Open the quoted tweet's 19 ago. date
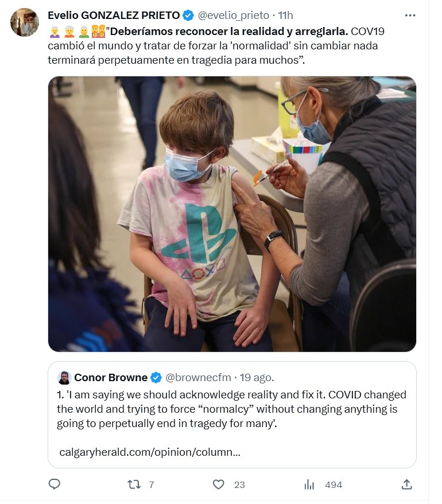 click(x=257, y=378)
